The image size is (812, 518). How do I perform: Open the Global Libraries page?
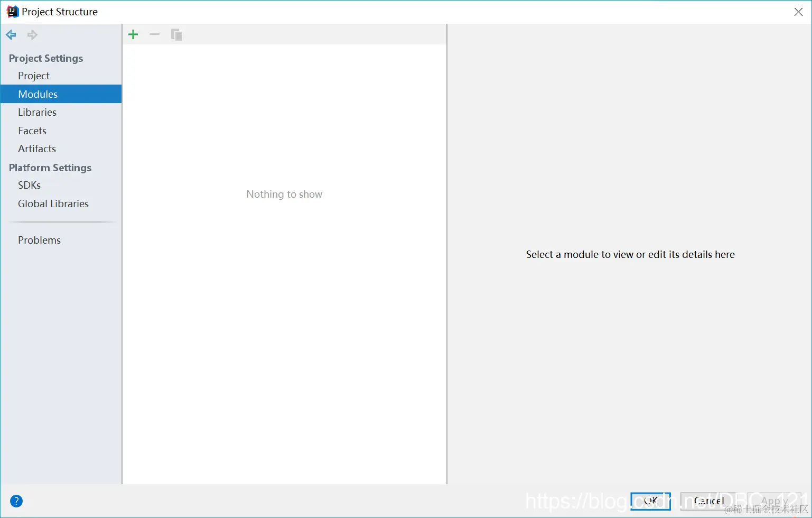coord(61,203)
